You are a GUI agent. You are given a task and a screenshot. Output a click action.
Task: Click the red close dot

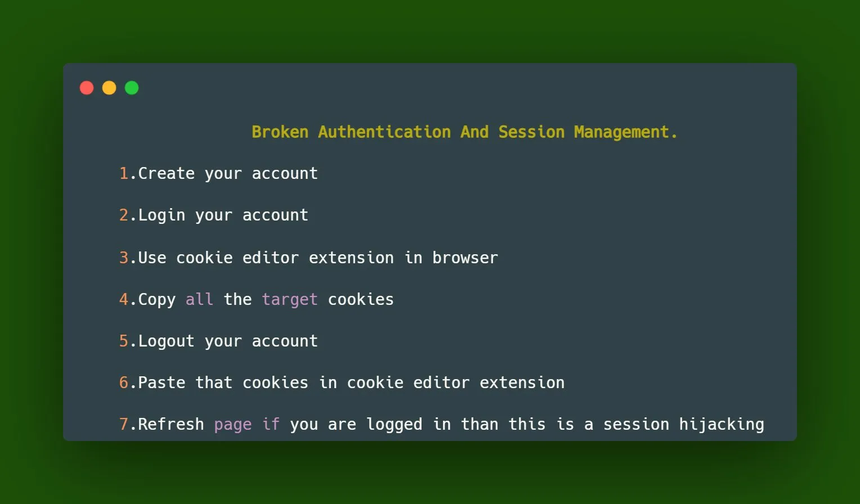[x=87, y=88]
